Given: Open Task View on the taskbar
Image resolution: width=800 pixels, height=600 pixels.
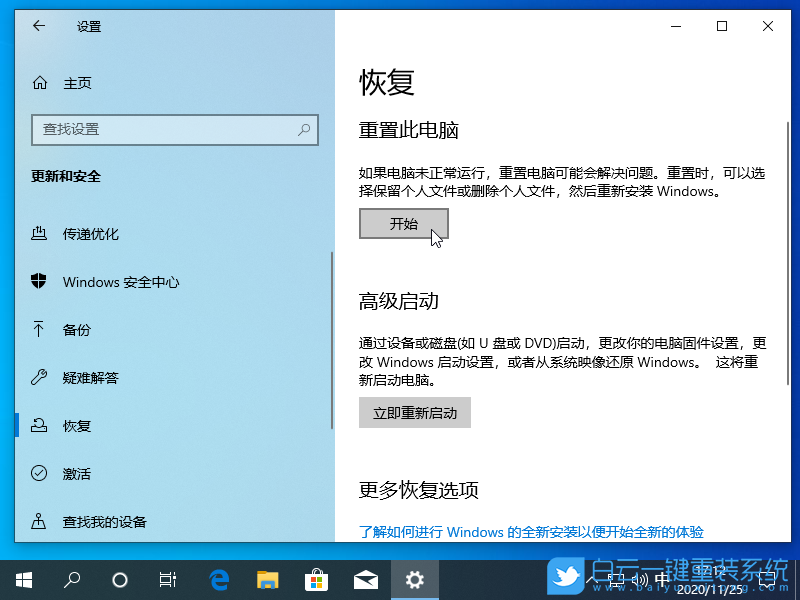Looking at the screenshot, I should point(167,578).
